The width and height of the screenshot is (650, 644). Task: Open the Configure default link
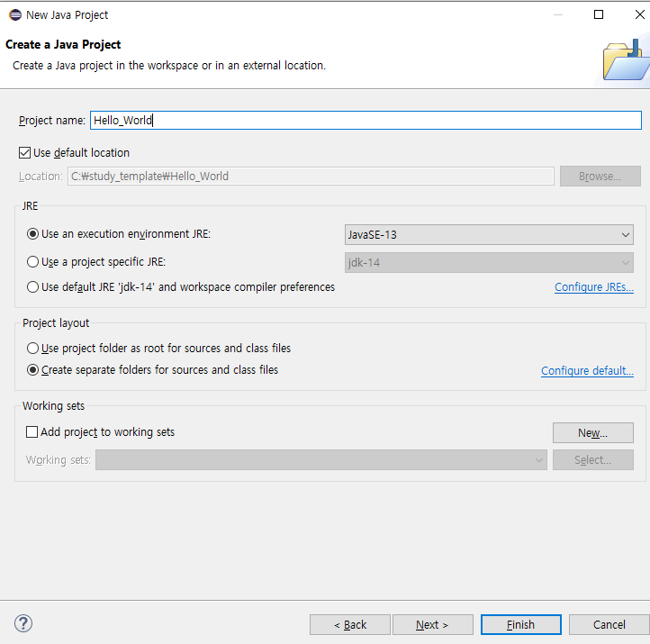[x=587, y=371]
